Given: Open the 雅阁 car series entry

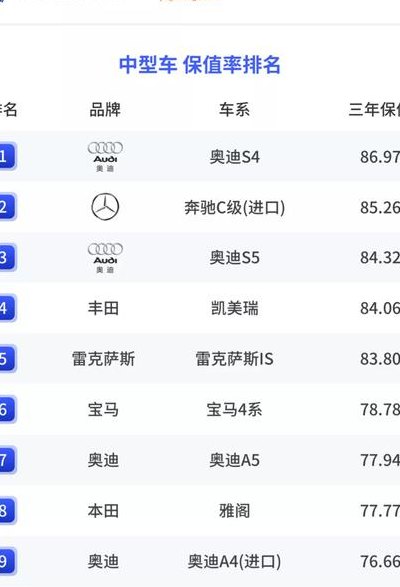Looking at the screenshot, I should 234,511.
